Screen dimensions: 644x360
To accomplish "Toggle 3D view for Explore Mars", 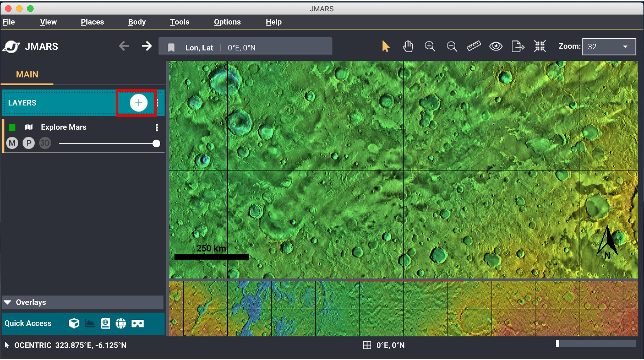I will pos(45,143).
